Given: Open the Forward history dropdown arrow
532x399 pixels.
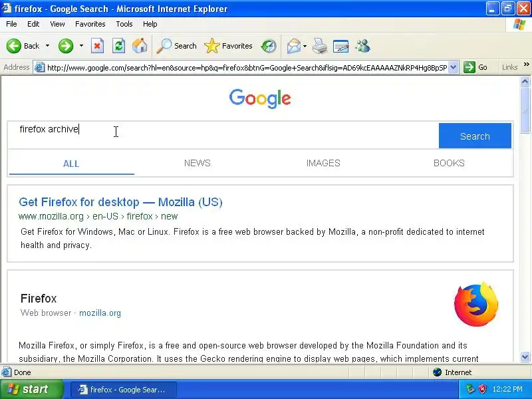Looking at the screenshot, I should point(81,46).
